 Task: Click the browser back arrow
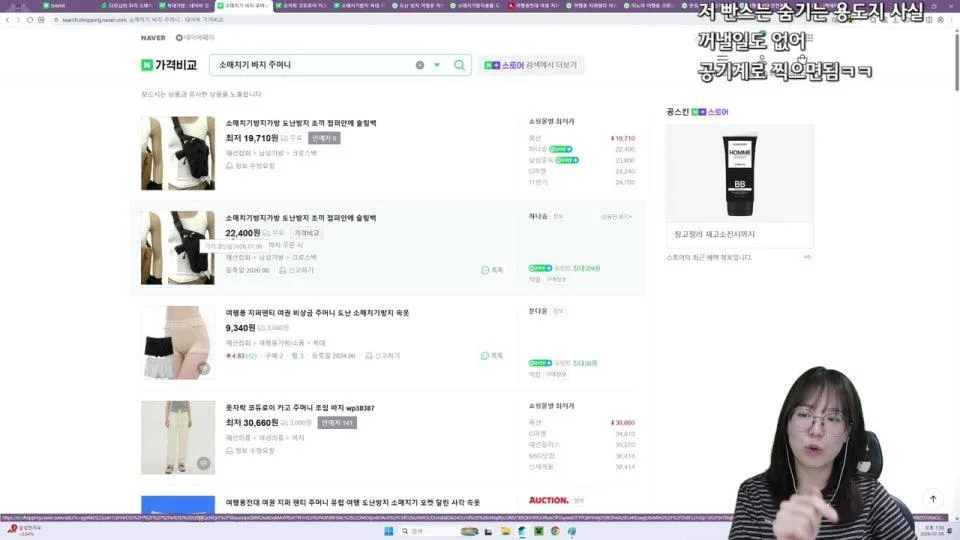7,20
